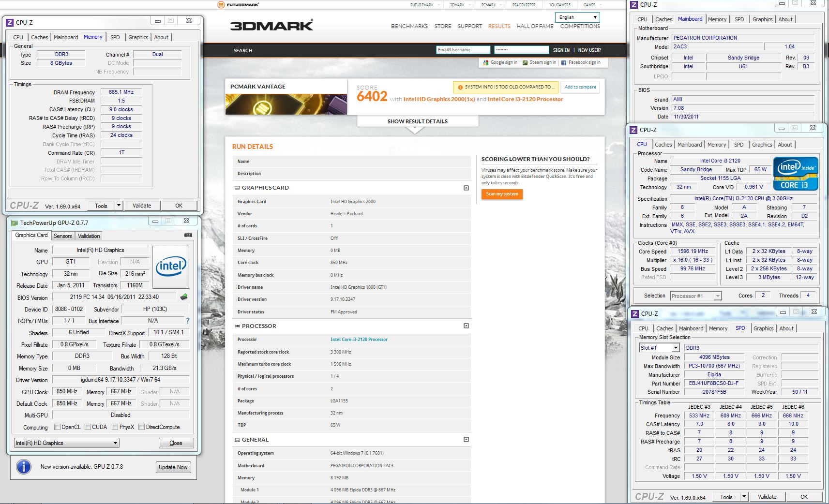Open the BENCHMARKS menu on 3DMark

409,26
